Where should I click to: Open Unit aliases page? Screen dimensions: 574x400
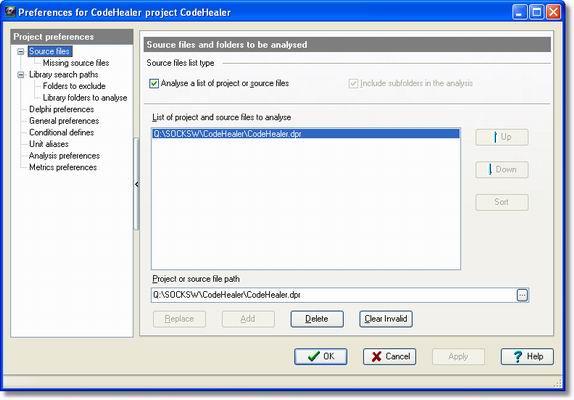[49, 144]
